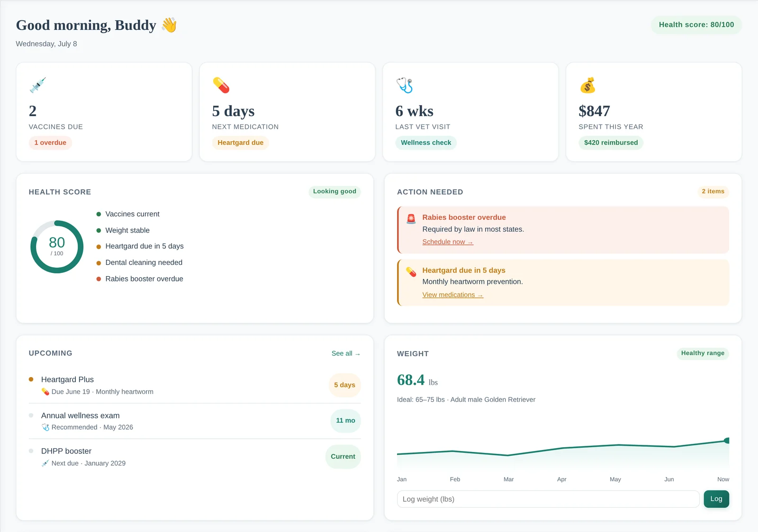The image size is (758, 532).
Task: Click the Wellness check badge
Action: (426, 143)
